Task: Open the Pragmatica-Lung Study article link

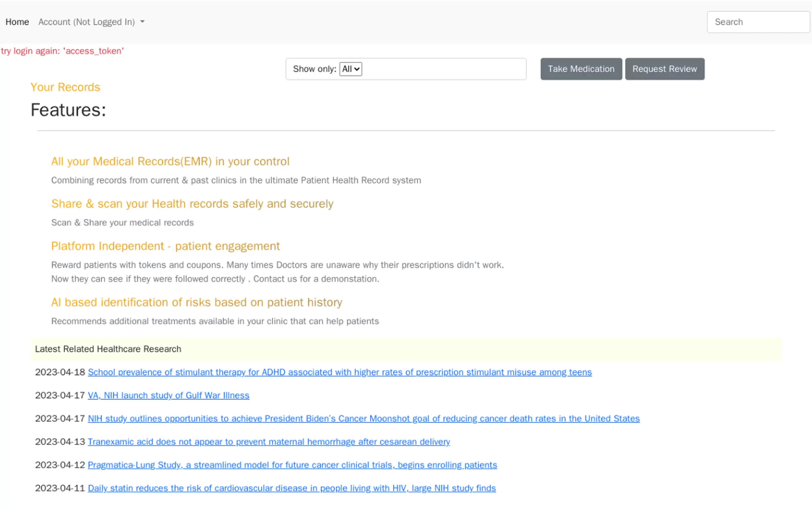Action: tap(292, 465)
